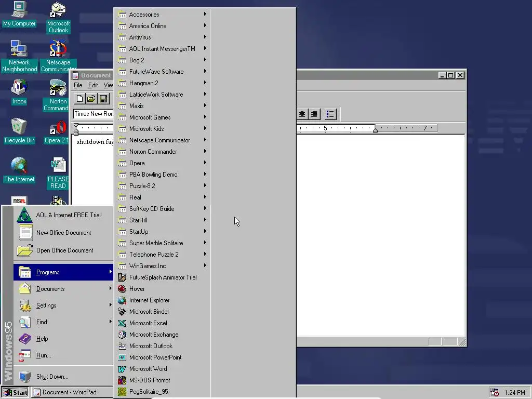The image size is (532, 399).
Task: Launch Internet Explorer from Programs menu
Action: click(162, 300)
